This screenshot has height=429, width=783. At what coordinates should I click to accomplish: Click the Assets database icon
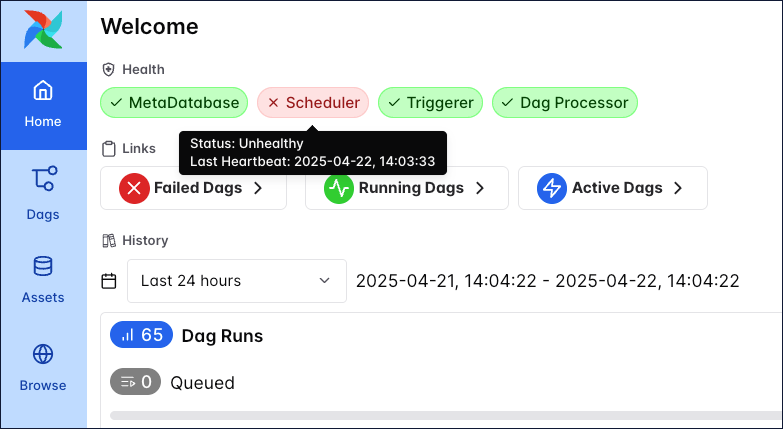pyautogui.click(x=43, y=267)
